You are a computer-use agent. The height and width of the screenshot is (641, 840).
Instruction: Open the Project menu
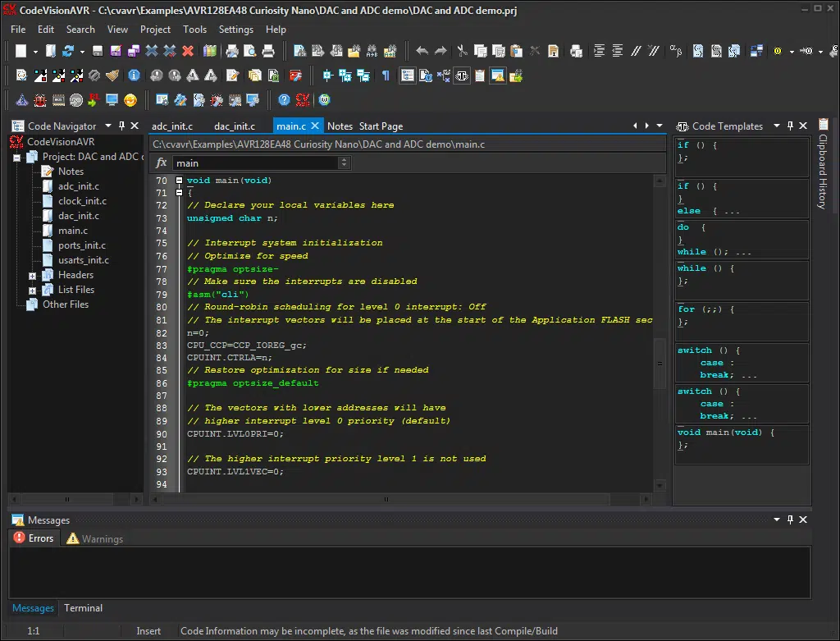155,30
